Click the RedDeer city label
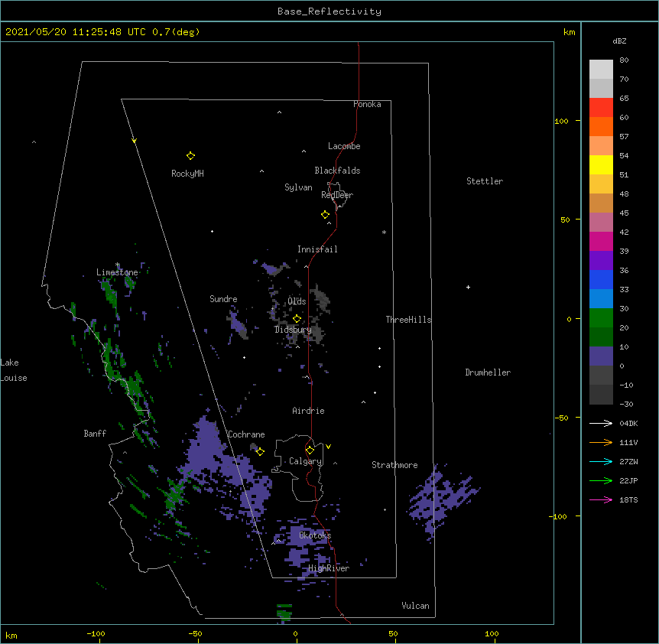The width and height of the screenshot is (659, 644). [x=337, y=195]
